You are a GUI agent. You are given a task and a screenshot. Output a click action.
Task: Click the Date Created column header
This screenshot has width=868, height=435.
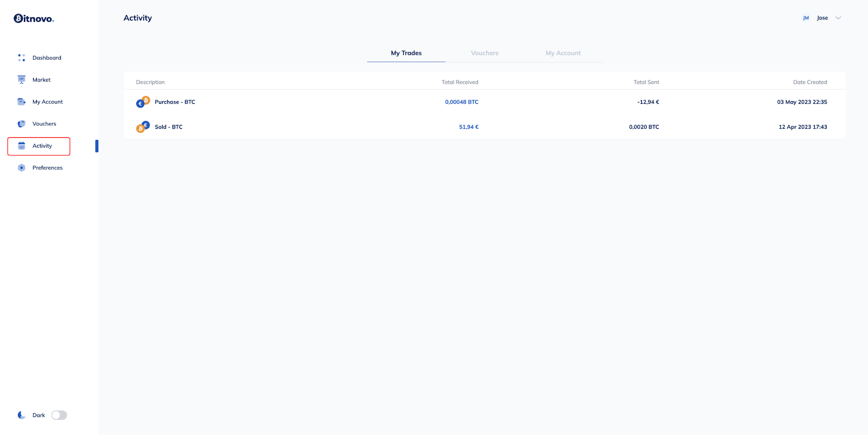click(x=810, y=83)
